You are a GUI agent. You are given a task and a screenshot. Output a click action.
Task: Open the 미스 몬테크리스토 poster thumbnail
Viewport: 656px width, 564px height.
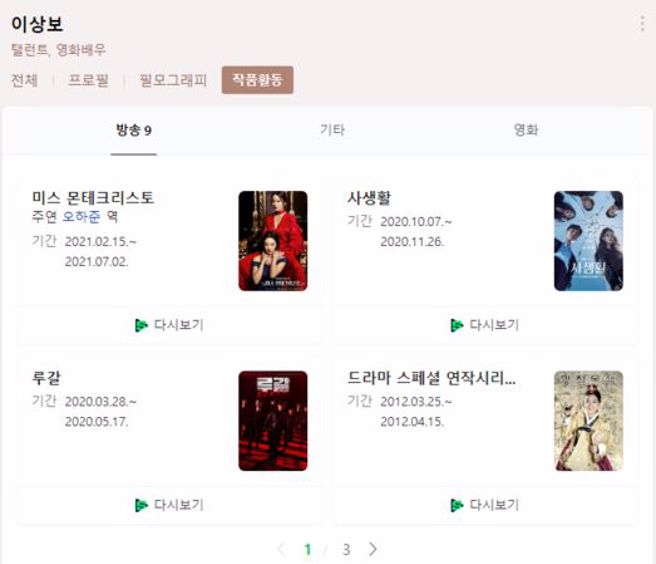273,241
